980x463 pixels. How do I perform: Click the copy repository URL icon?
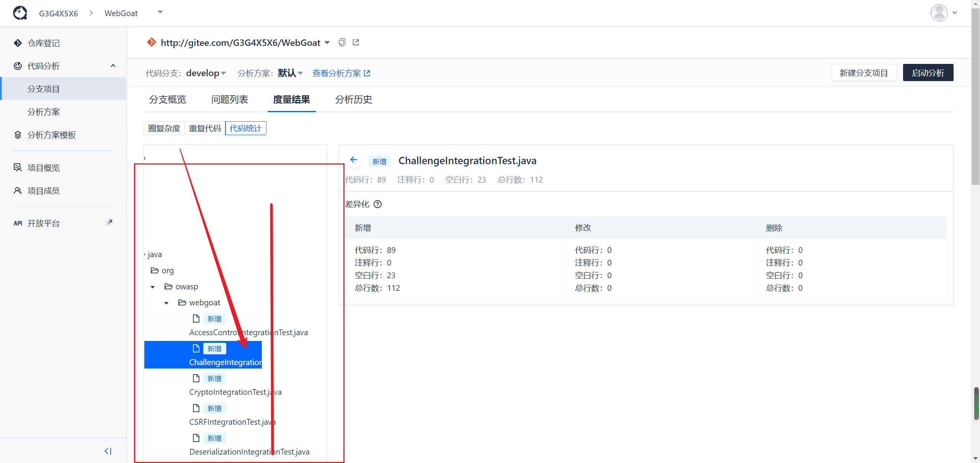pyautogui.click(x=341, y=42)
